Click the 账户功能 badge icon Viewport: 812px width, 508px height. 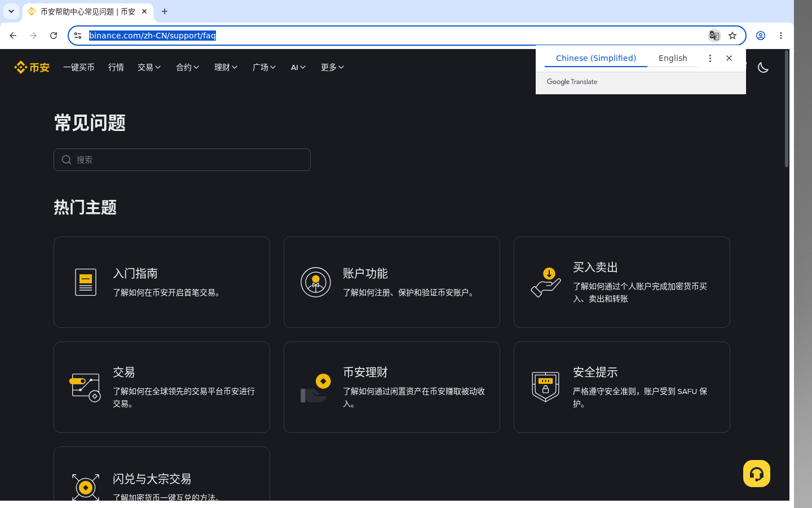coord(316,282)
